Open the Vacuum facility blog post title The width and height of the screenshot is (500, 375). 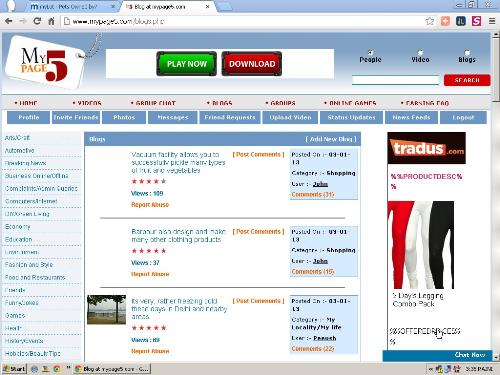point(178,162)
